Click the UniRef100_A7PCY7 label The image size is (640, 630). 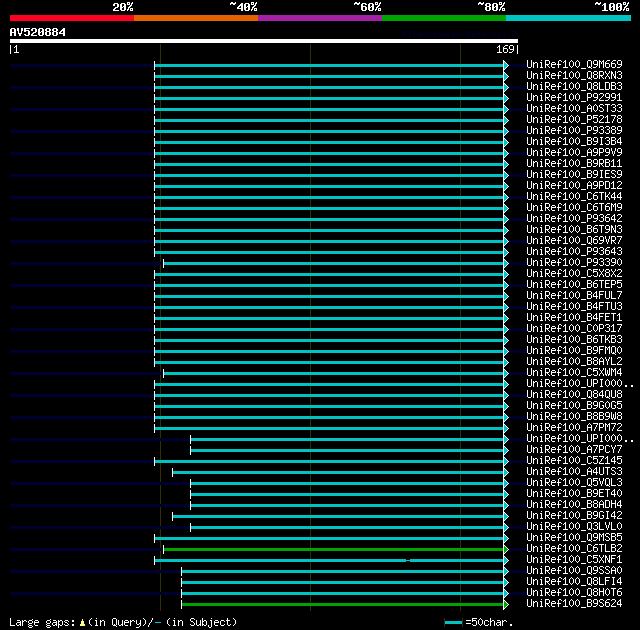[x=574, y=450]
